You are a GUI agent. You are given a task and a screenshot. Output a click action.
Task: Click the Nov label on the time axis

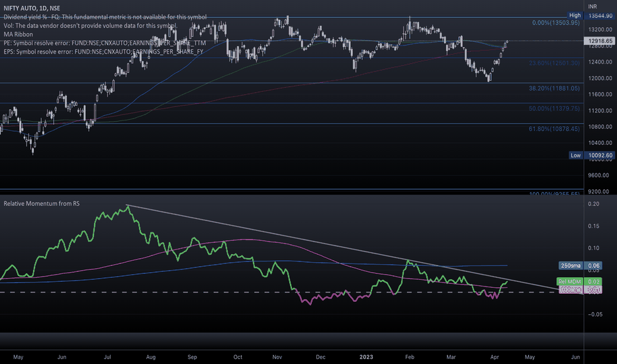[277, 357]
